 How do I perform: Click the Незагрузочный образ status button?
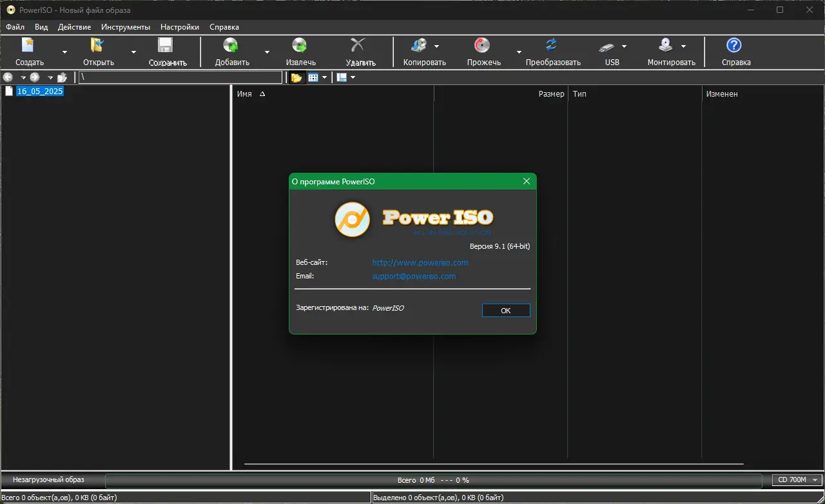[48, 480]
